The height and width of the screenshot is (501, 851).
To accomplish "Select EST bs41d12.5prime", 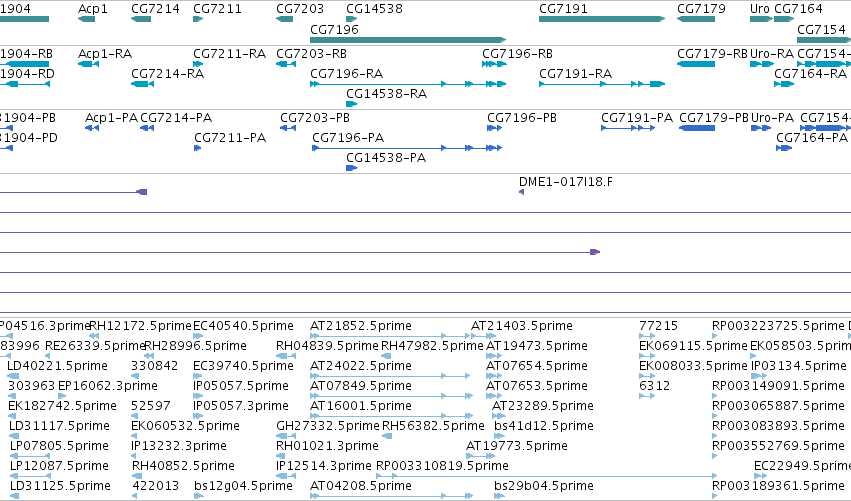I will [544, 426].
